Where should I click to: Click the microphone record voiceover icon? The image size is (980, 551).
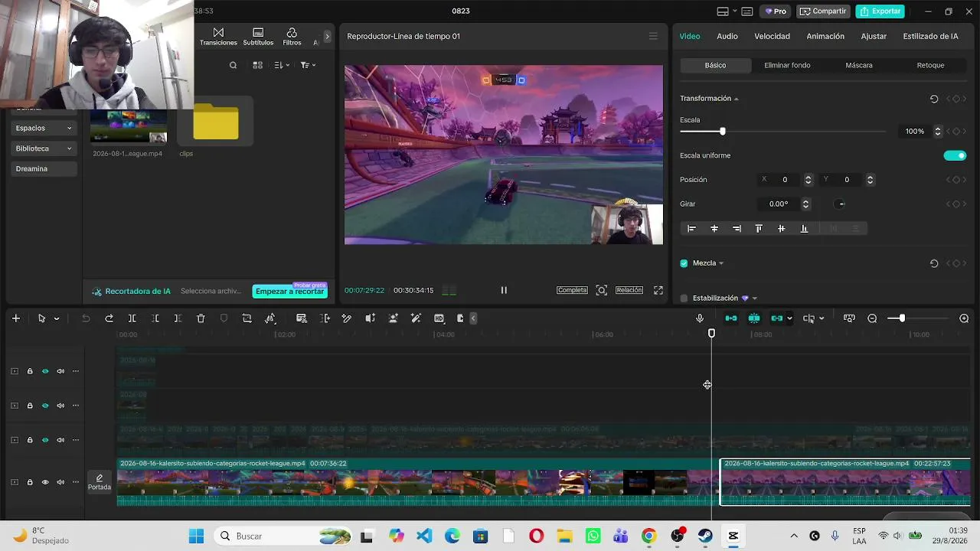pyautogui.click(x=700, y=318)
